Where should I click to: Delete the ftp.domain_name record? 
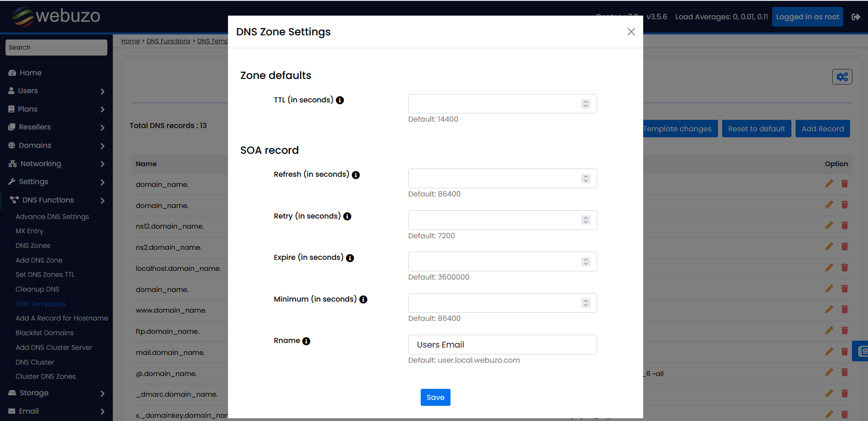pos(845,330)
